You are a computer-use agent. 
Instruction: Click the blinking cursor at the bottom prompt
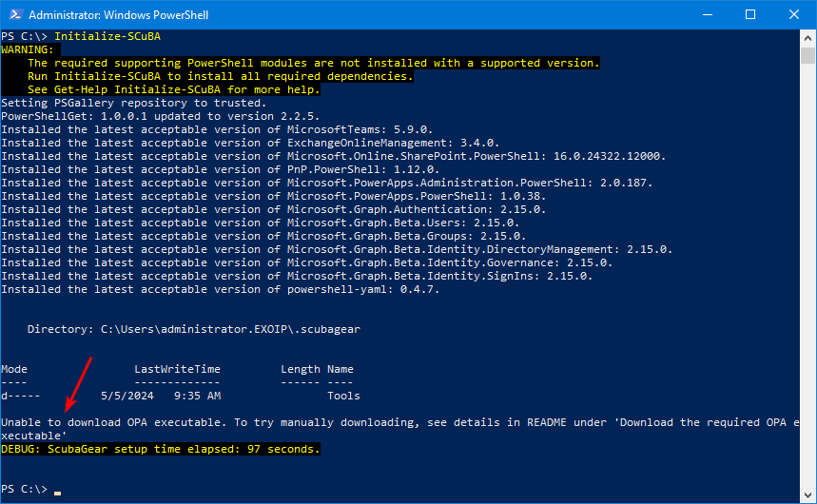click(x=58, y=490)
